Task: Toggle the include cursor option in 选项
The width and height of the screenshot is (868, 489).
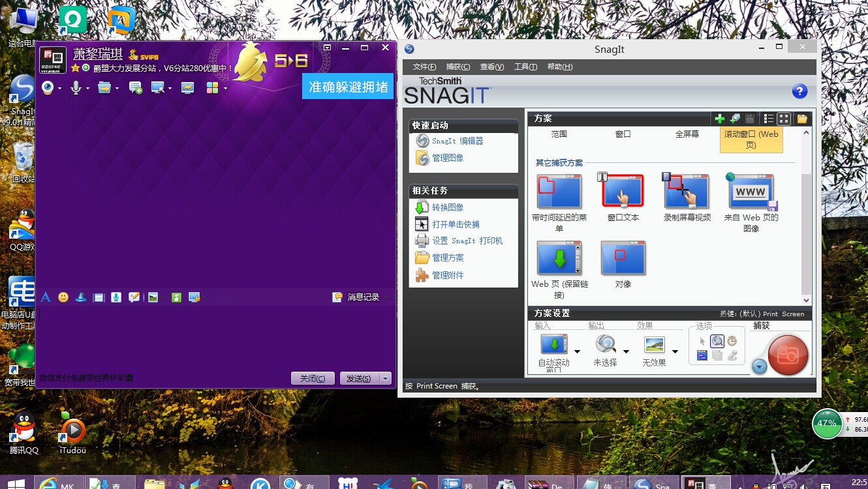Action: point(702,341)
